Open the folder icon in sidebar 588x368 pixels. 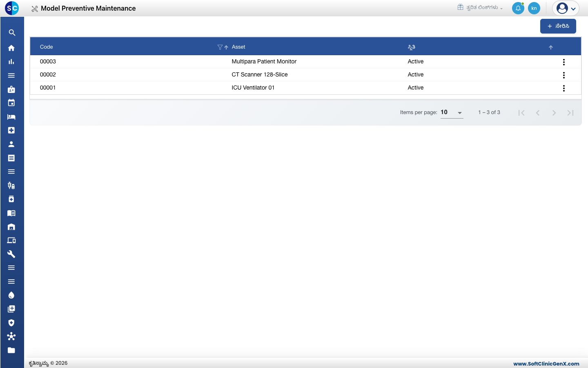(11, 350)
